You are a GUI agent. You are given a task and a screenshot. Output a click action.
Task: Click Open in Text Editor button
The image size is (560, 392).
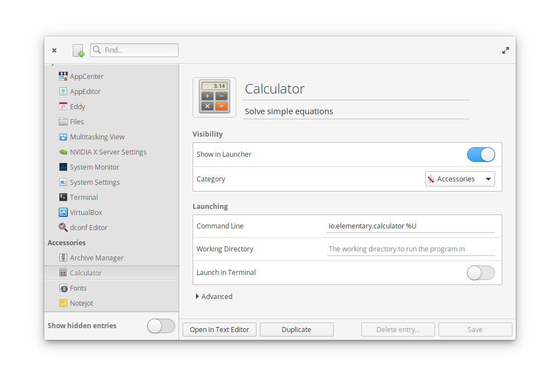(x=220, y=329)
